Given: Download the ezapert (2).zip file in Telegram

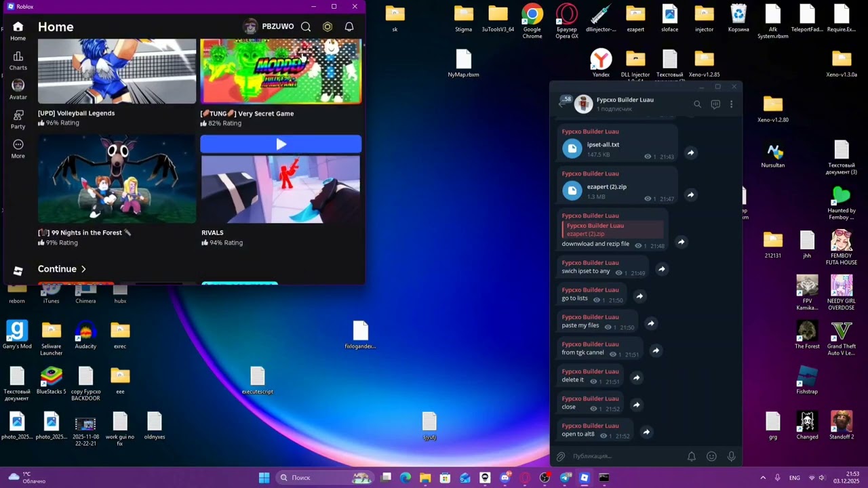Looking at the screenshot, I should pos(572,190).
